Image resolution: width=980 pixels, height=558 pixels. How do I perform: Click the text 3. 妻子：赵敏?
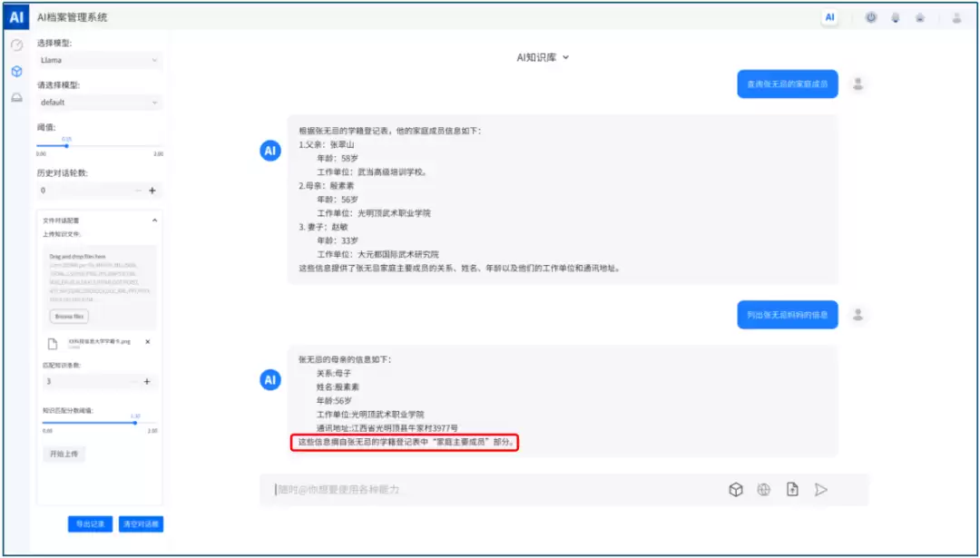(x=323, y=227)
